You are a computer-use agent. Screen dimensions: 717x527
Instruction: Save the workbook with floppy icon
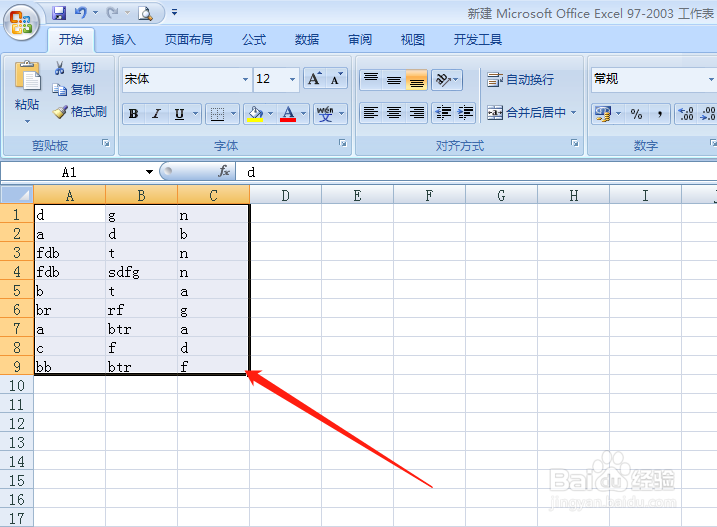(x=59, y=13)
